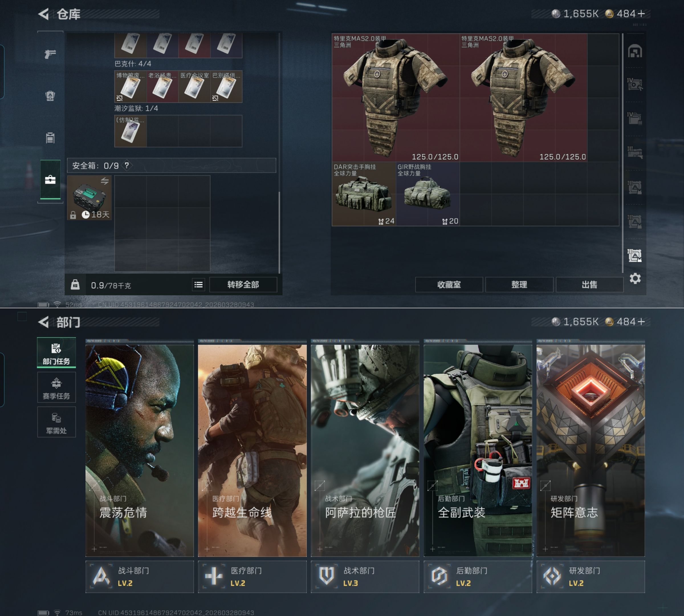Select the DAR突击手胸挂 chest rig item

point(363,194)
